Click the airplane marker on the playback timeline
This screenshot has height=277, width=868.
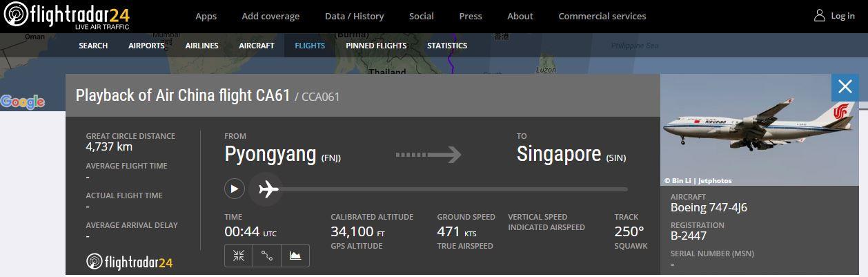[266, 189]
